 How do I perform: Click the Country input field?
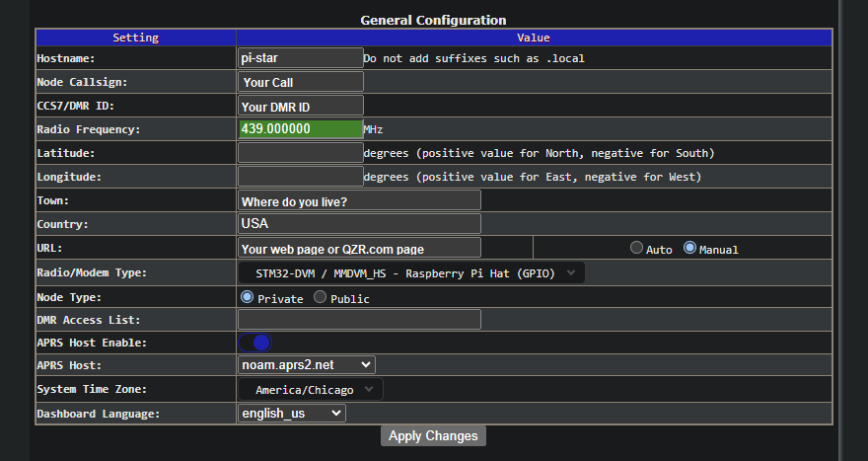359,224
